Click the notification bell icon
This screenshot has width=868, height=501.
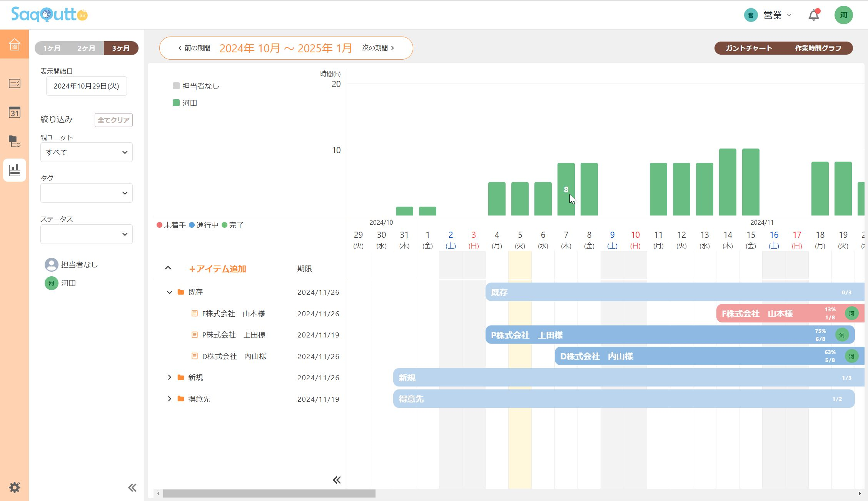[813, 15]
